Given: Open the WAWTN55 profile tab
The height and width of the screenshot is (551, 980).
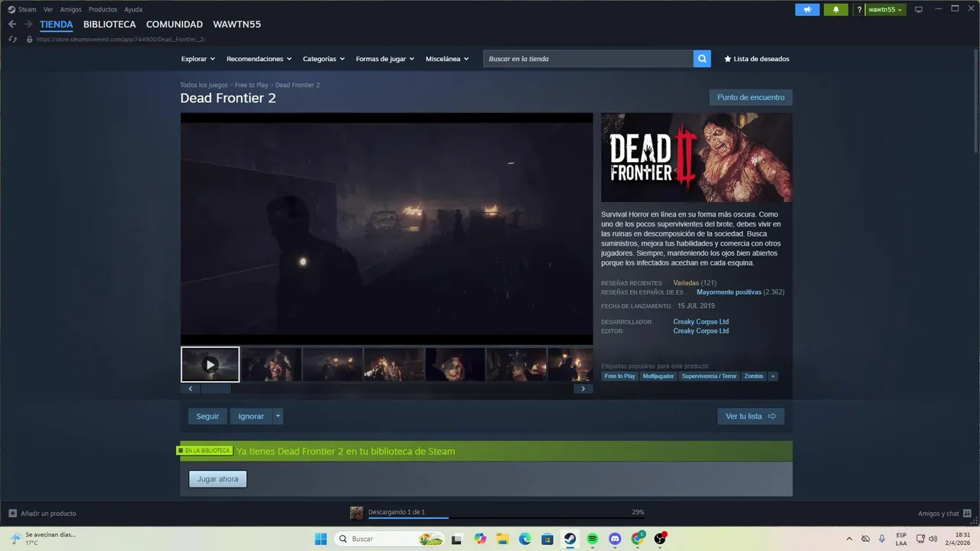Looking at the screenshot, I should coord(237,24).
